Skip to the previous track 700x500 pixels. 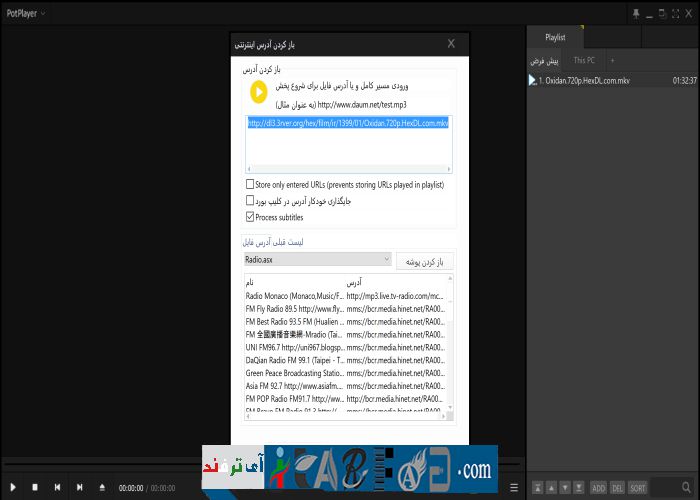click(56, 487)
